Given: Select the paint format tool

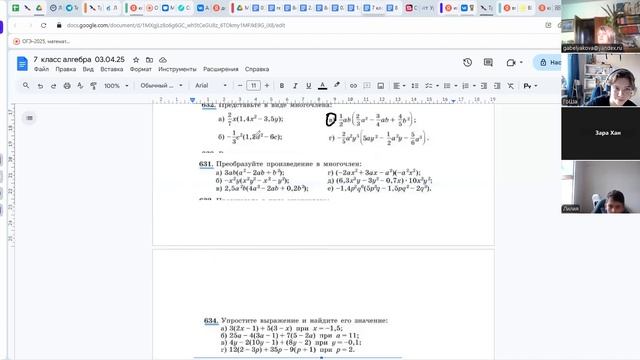Looking at the screenshot, I should 93,86.
